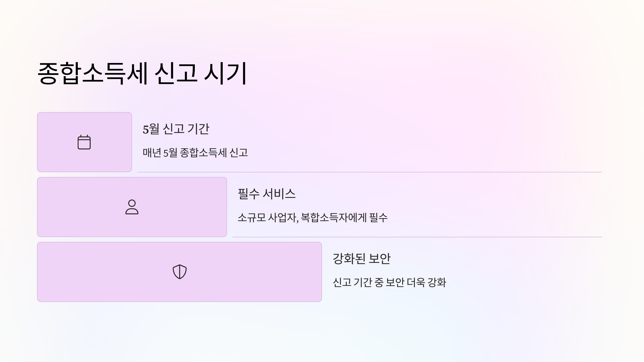The image size is (644, 362).
Task: Click the '강화된 보안' heading
Action: (x=361, y=259)
